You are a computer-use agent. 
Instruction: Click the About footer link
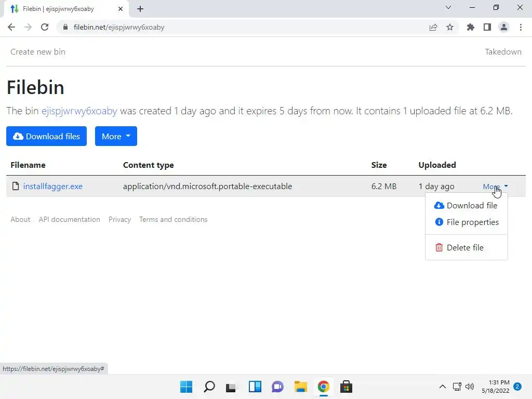click(x=20, y=220)
